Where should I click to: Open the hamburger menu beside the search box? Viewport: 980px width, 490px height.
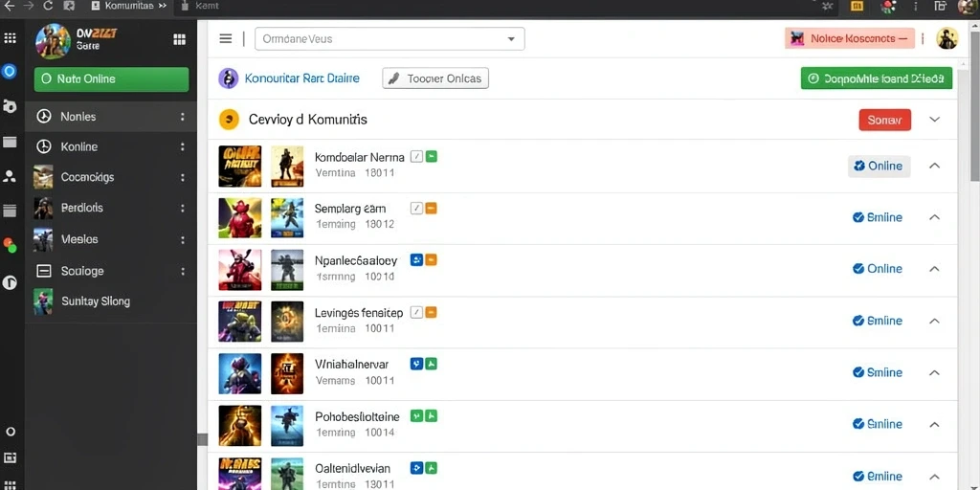tap(226, 38)
